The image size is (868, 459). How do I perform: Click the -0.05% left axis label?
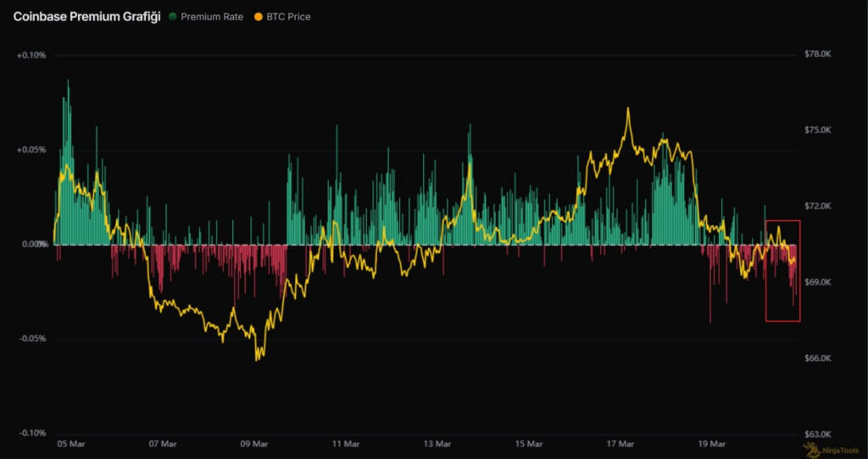point(31,339)
